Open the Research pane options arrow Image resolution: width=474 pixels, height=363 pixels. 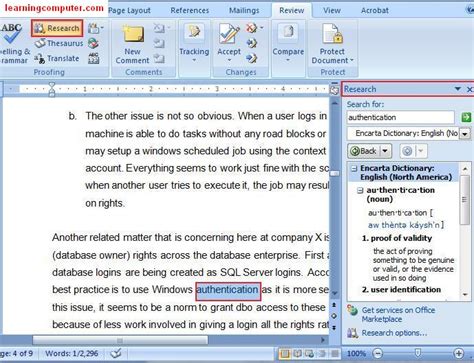[x=458, y=89]
